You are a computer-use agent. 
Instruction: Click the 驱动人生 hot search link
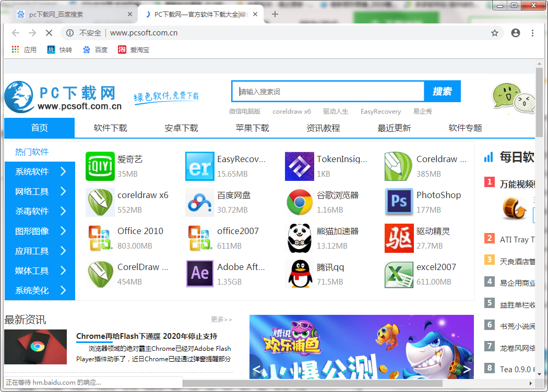[x=336, y=112]
